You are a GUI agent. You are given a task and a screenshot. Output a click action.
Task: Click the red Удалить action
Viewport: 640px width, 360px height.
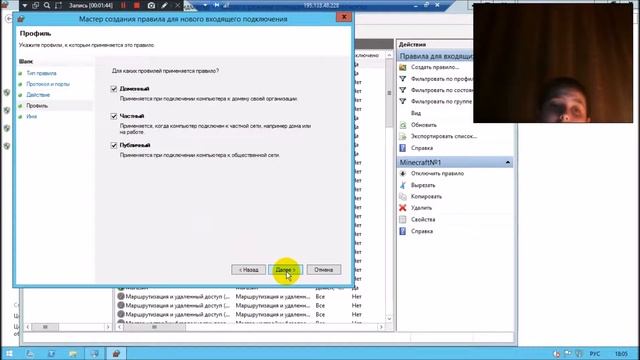click(421, 208)
